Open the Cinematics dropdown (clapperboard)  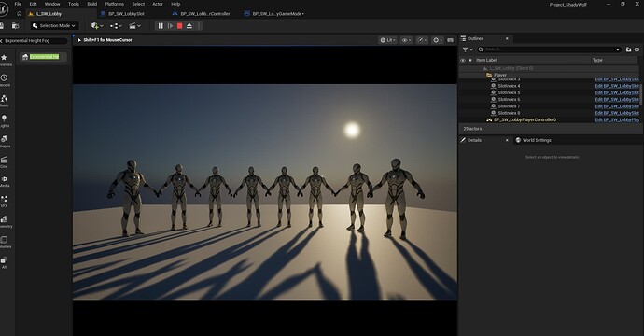coord(134,26)
